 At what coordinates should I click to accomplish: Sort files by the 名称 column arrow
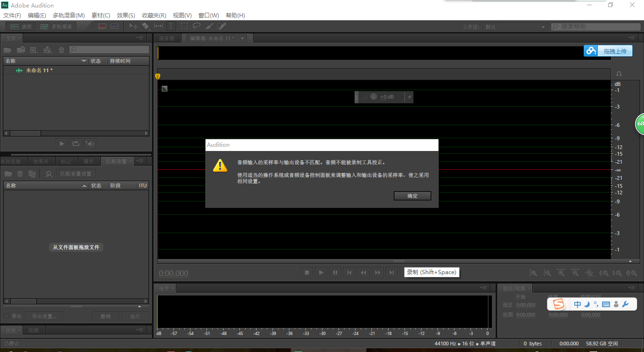click(84, 61)
